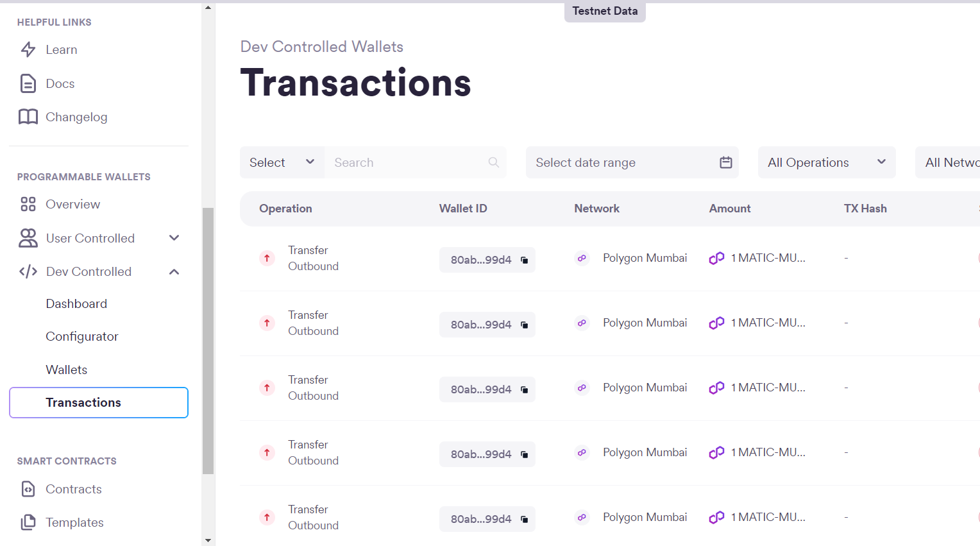Viewport: 980px width, 546px height.
Task: Collapse the Dev Controlled section
Action: tap(174, 271)
